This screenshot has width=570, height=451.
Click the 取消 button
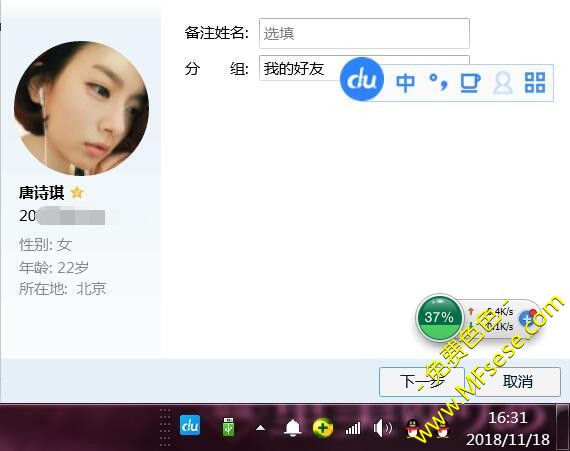coord(518,382)
